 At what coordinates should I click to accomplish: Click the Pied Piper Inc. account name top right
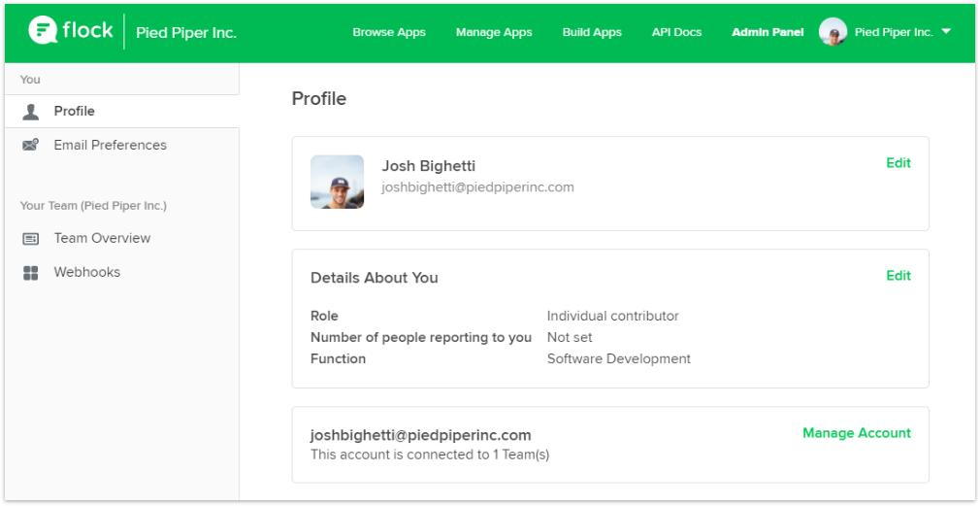click(894, 32)
